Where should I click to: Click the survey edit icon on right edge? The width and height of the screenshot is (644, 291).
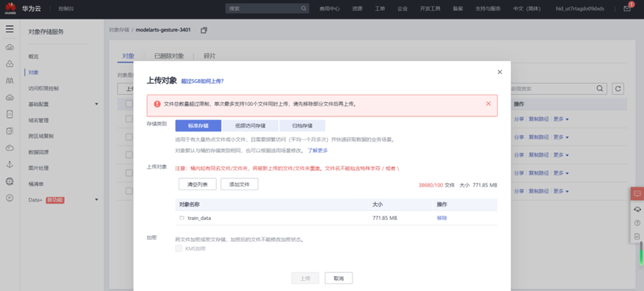[637, 237]
